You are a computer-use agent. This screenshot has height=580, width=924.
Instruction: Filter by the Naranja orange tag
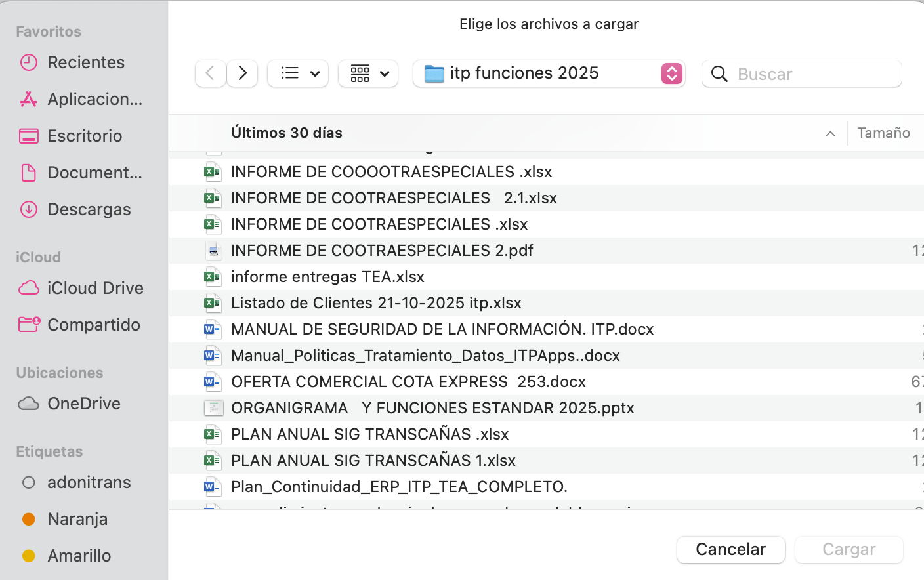(77, 519)
